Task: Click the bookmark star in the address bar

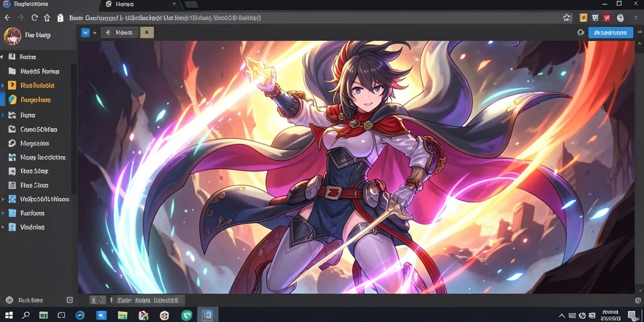Action: coord(567,18)
